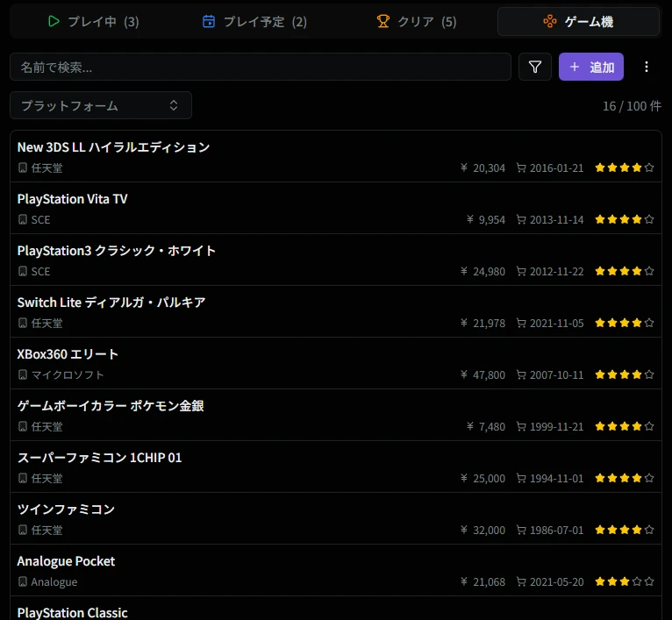Open the filter funnel icon
Image resolution: width=672 pixels, height=620 pixels.
pyautogui.click(x=535, y=67)
